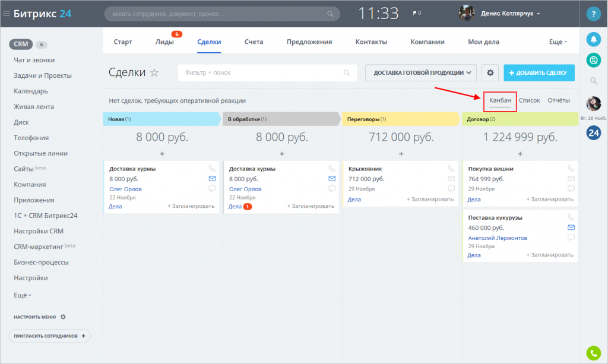The image size is (608, 364).
Task: Select Канбан view
Action: pyautogui.click(x=500, y=100)
